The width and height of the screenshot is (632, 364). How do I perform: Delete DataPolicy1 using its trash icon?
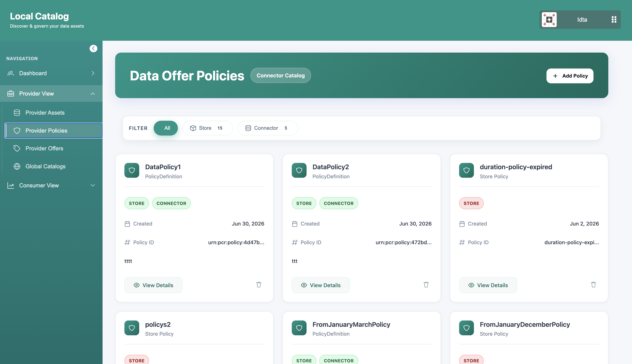pos(259,285)
